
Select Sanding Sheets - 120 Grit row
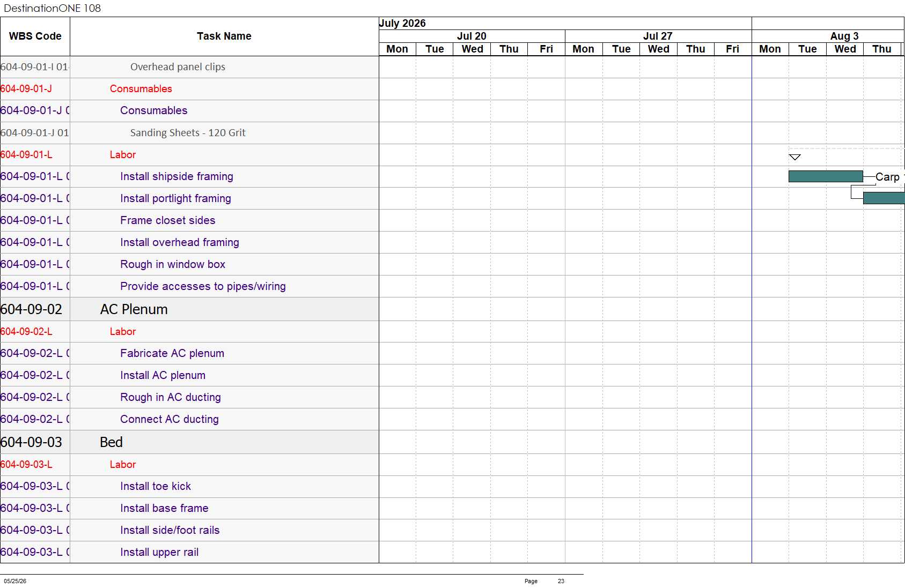[189, 133]
